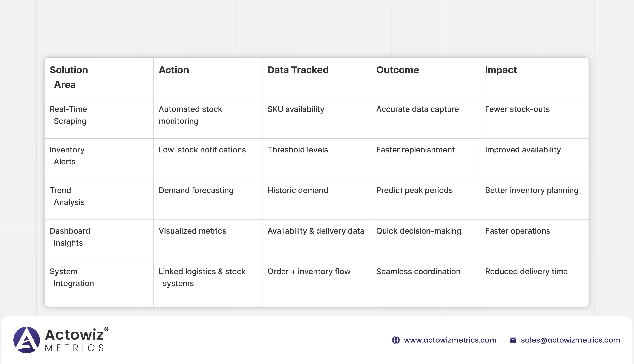The height and width of the screenshot is (364, 634).
Task: Select the Real-Time Scraping row cell
Action: 68,115
